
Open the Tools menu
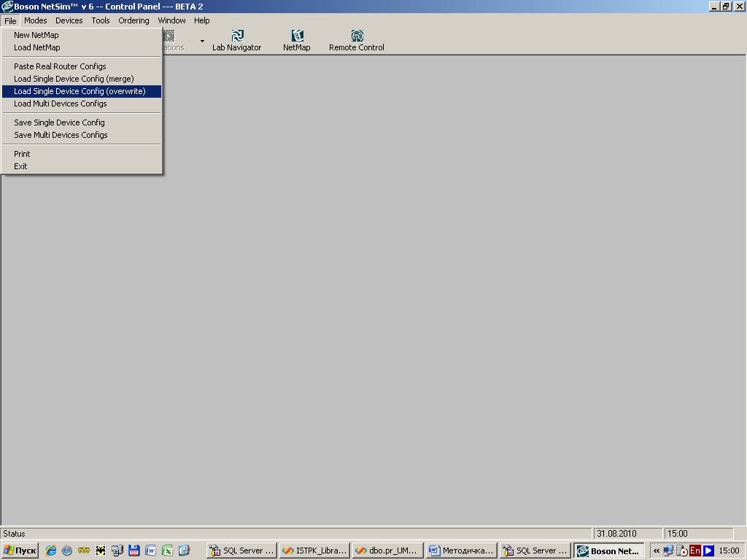(x=101, y=20)
